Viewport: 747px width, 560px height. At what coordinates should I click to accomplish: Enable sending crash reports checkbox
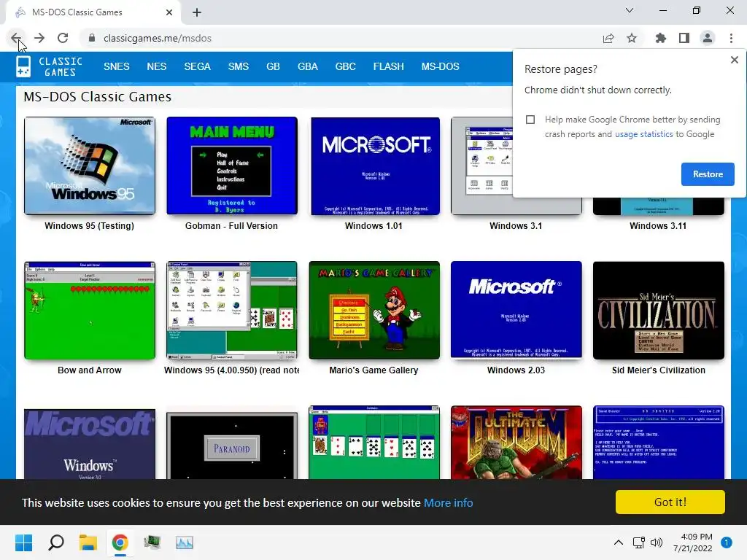click(x=530, y=120)
